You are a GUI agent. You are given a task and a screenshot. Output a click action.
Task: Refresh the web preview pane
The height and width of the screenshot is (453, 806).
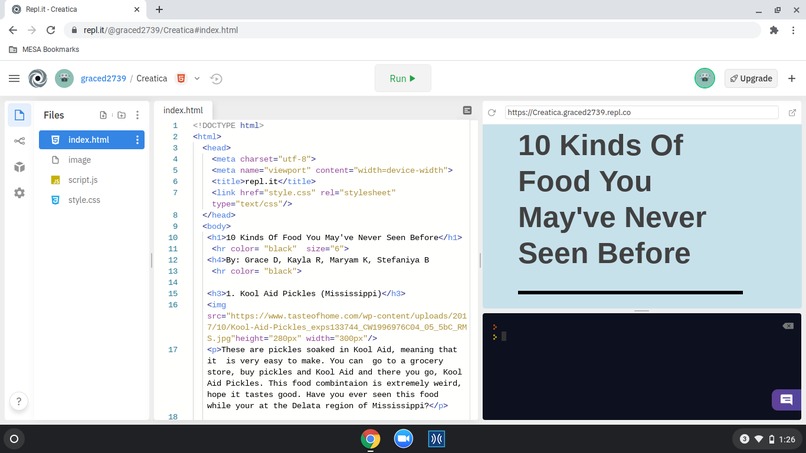pyautogui.click(x=492, y=113)
